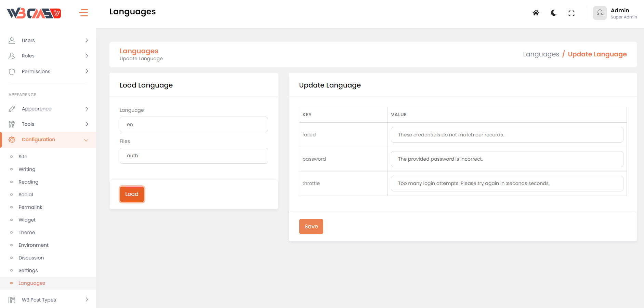Expand the W3 Post Types chevron
The width and height of the screenshot is (644, 308).
click(87, 299)
